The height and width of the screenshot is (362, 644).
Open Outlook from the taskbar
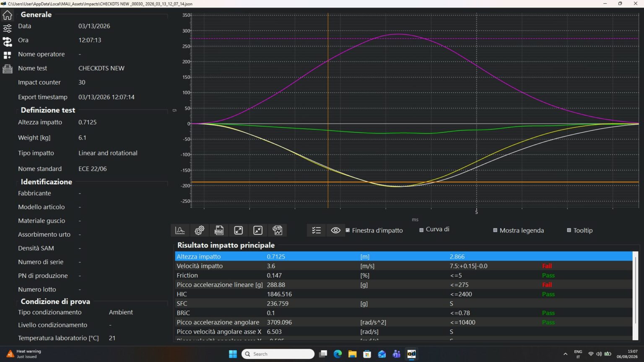(x=382, y=354)
